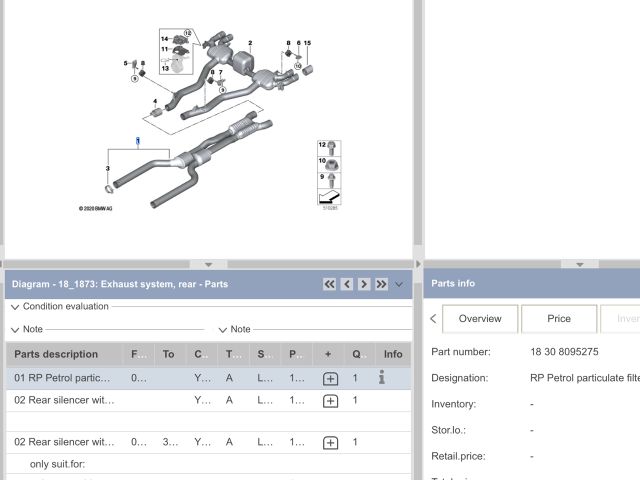Screen dimensions: 640x480
Task: Go to next diagram arrow
Action: tap(364, 284)
